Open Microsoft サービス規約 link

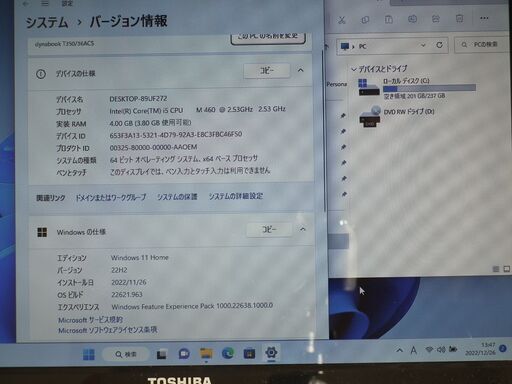pos(90,320)
